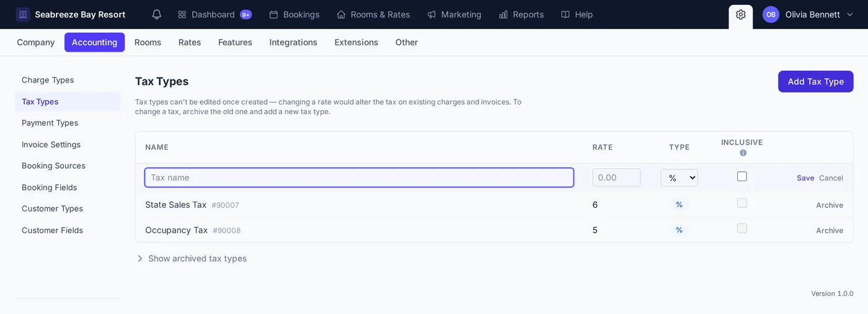Open Rooms & Rates in top navigation
Image resolution: width=868 pixels, height=314 pixels.
click(373, 14)
